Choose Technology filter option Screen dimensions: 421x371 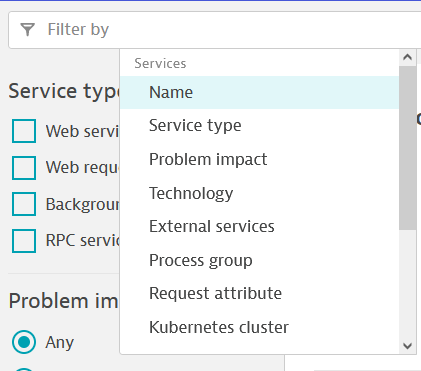point(259,193)
